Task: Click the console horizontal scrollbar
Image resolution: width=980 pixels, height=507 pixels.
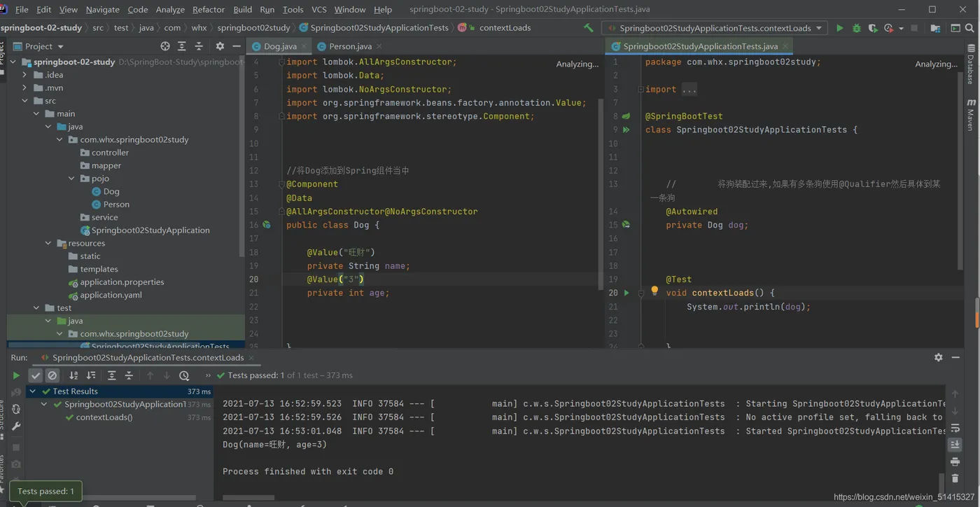Action: click(x=249, y=498)
